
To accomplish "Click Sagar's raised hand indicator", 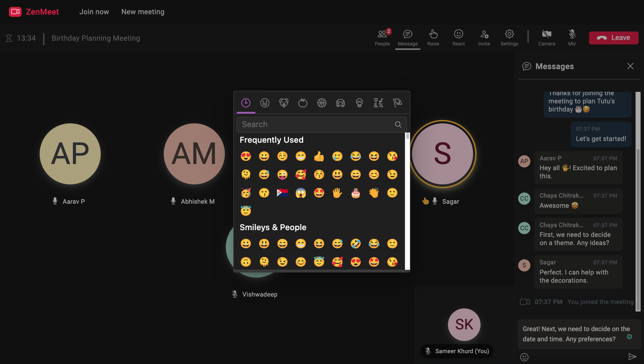I will tap(426, 201).
